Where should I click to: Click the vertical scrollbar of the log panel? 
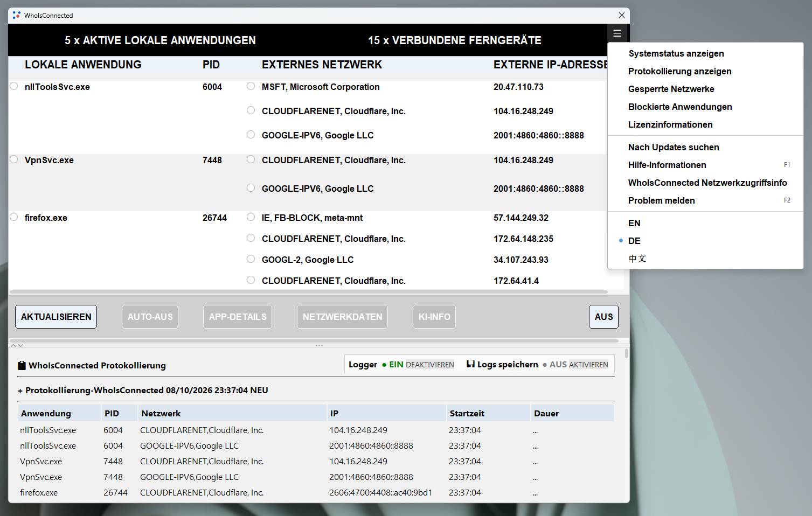[626, 353]
